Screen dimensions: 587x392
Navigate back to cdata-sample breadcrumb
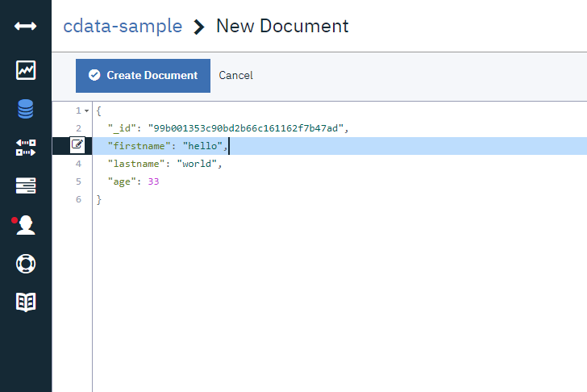pyautogui.click(x=123, y=26)
